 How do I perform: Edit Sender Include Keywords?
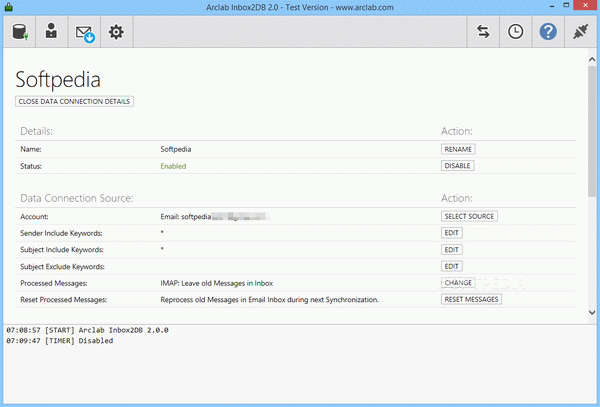click(x=452, y=233)
